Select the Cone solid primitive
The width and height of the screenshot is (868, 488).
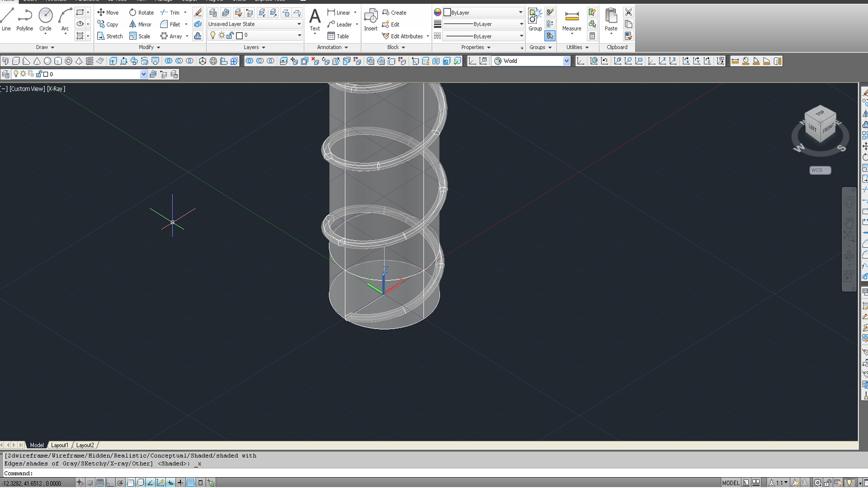click(x=37, y=61)
